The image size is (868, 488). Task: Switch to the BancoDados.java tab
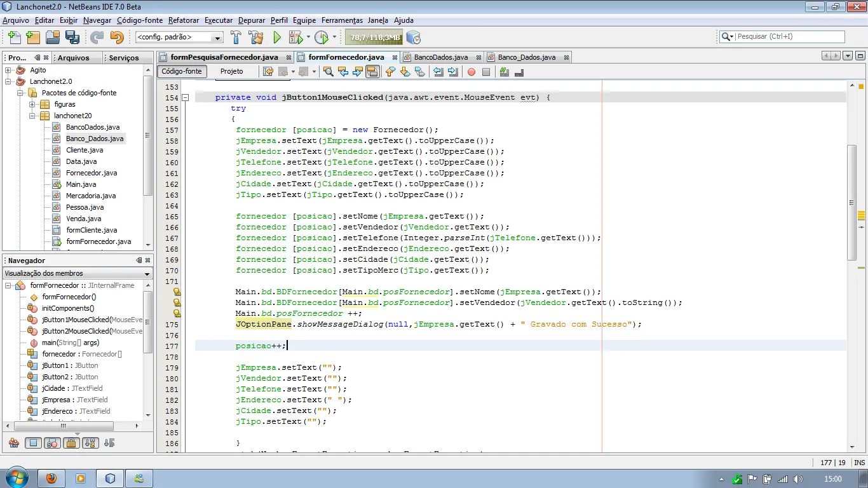(440, 57)
